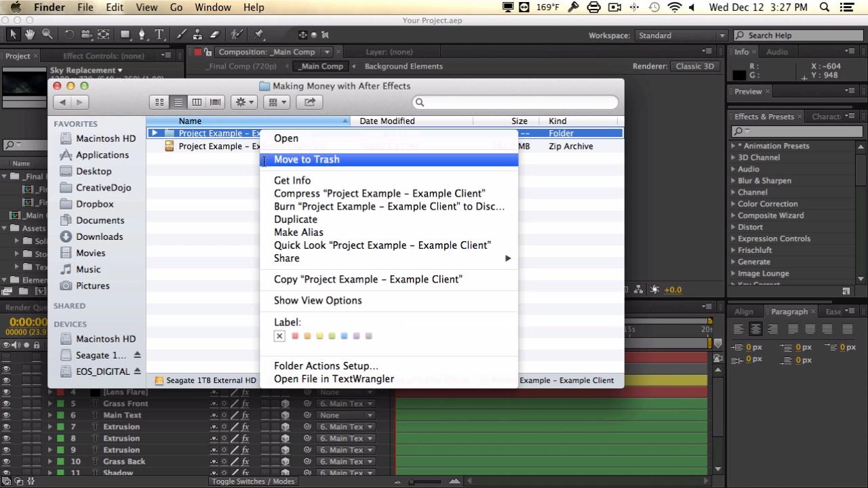Select Duplicate in the context menu

389,219
